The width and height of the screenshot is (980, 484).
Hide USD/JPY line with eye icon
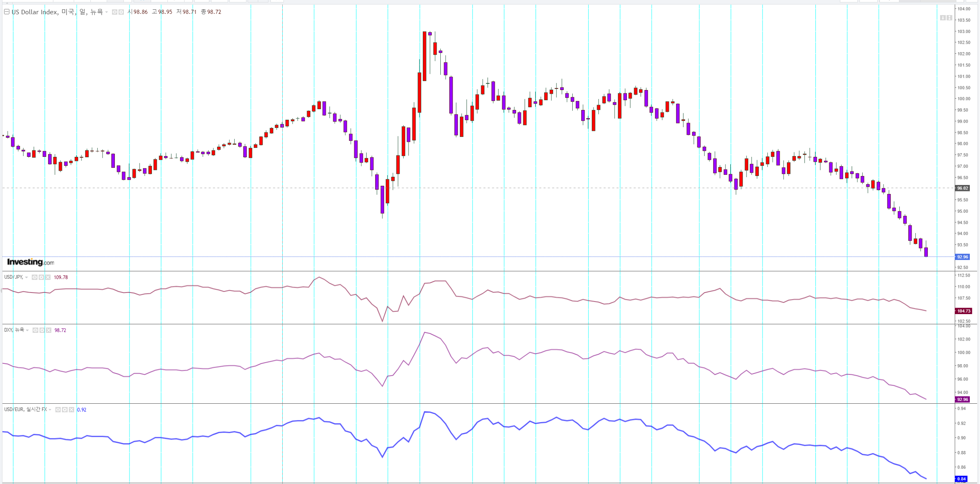point(35,277)
